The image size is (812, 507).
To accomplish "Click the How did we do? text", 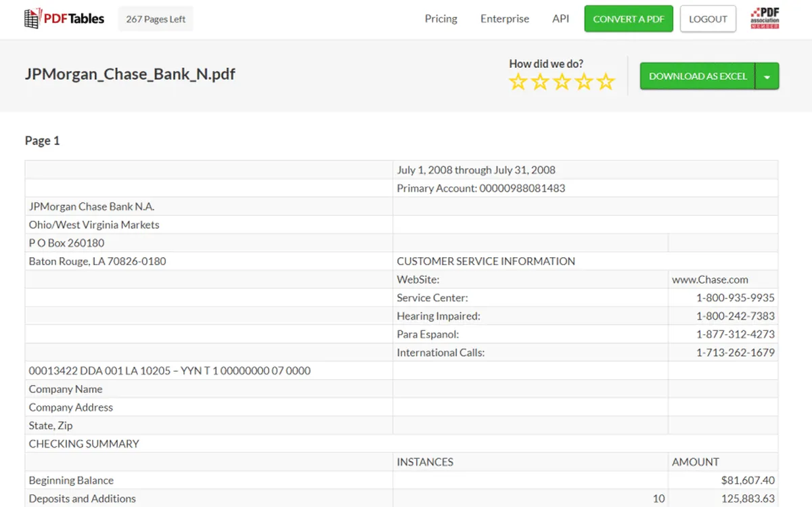I will coord(546,64).
